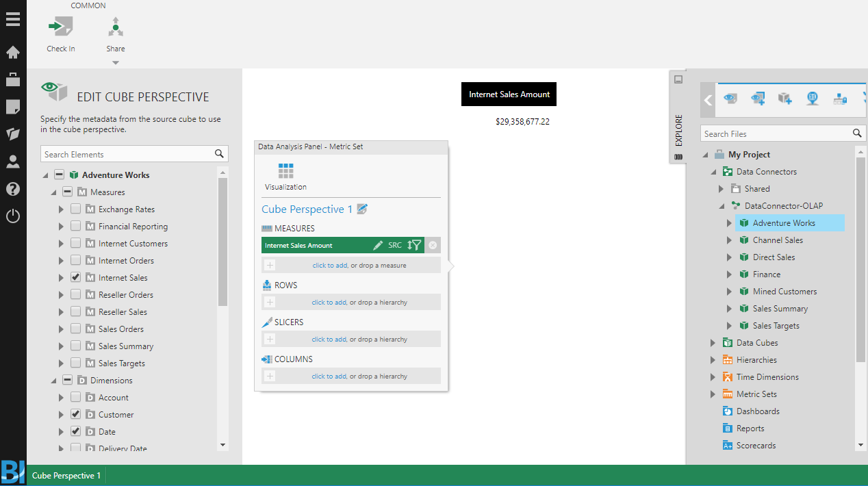Remove the Internet Sales Amount measure
The image size is (868, 486).
433,245
